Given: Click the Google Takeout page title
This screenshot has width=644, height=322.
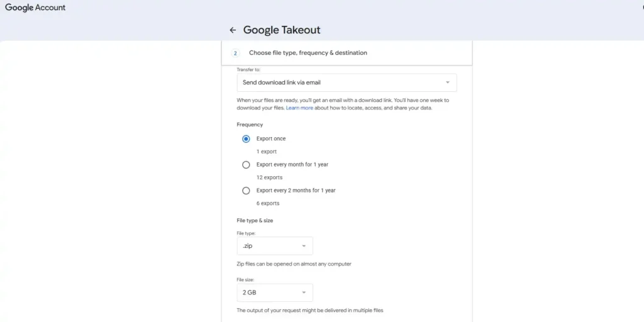Looking at the screenshot, I should coord(282,30).
